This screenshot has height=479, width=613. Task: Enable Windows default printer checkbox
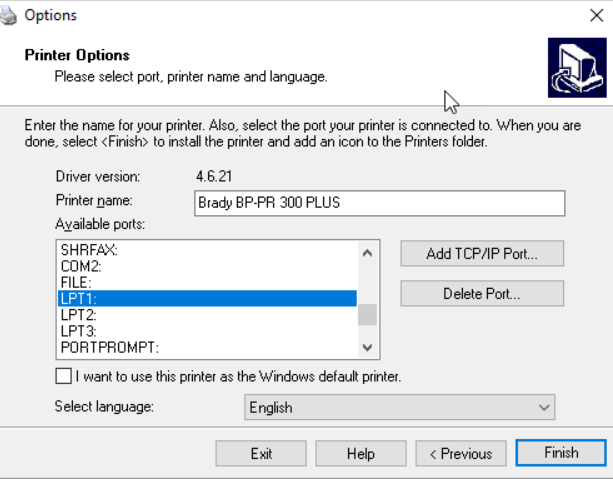click(x=64, y=376)
